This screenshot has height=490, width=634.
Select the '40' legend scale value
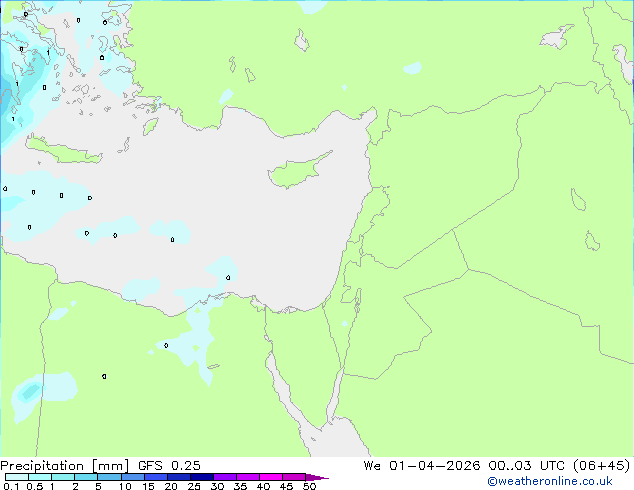pyautogui.click(x=263, y=486)
